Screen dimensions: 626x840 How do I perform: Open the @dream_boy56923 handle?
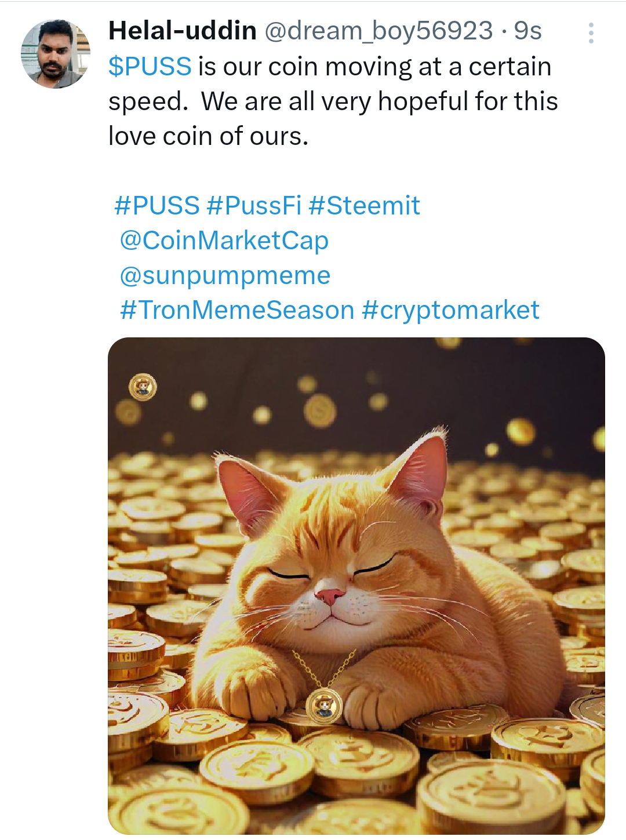(378, 31)
